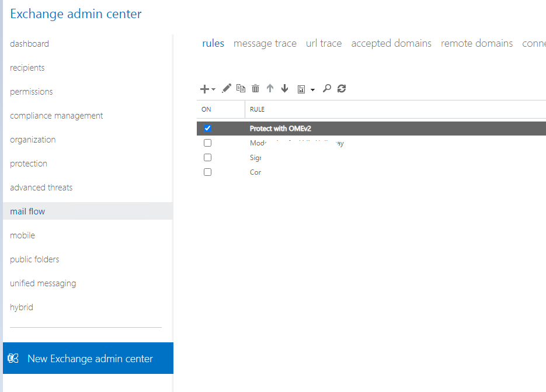Open mobile section
Screen dimensions: 546x392
[x=22, y=235]
